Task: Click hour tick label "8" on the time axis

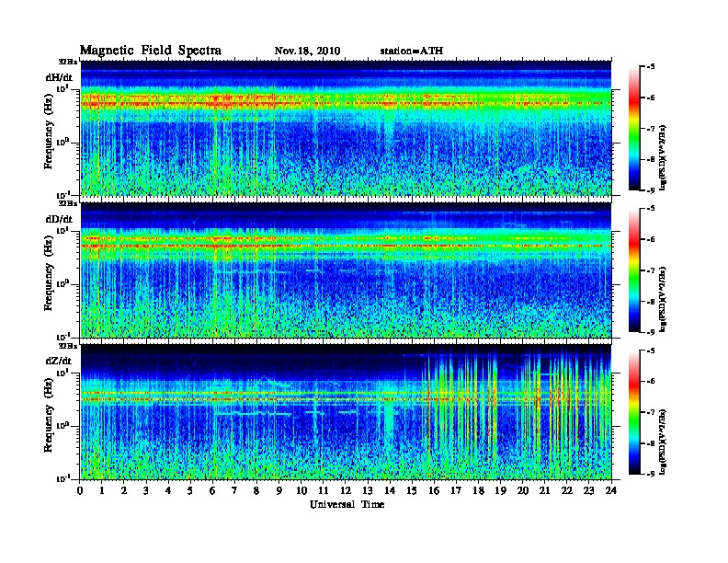Action: click(x=256, y=490)
